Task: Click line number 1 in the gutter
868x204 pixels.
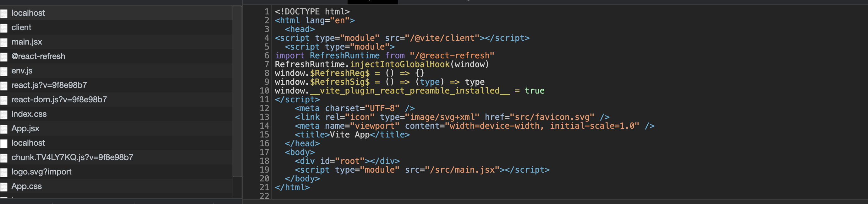Action: pyautogui.click(x=266, y=12)
